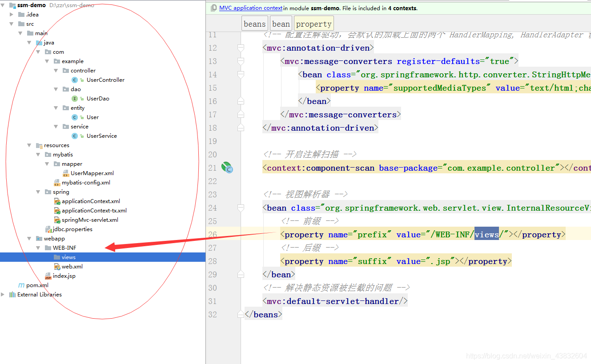Screen dimensions: 591x364
Task: Collapse the controller package
Action: coord(56,71)
